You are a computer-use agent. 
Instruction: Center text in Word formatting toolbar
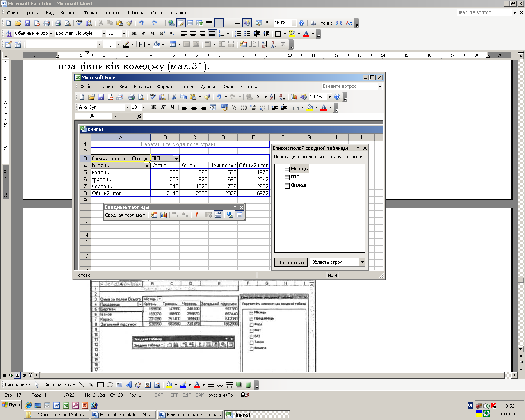coord(193,34)
